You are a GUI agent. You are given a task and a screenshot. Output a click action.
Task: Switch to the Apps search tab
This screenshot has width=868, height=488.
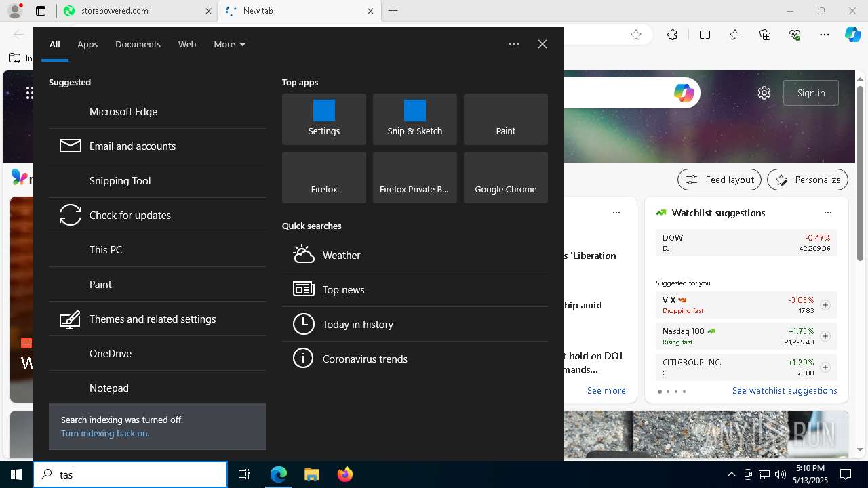pos(87,44)
